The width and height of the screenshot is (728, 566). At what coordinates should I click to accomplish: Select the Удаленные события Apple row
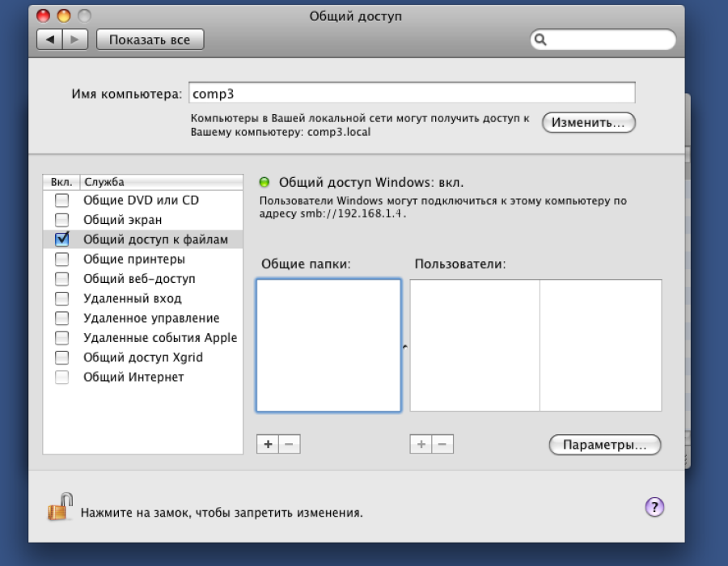click(143, 338)
